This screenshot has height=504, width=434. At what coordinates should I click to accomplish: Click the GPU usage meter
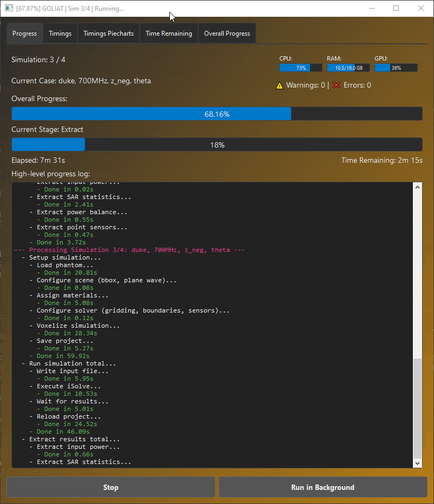pos(396,67)
